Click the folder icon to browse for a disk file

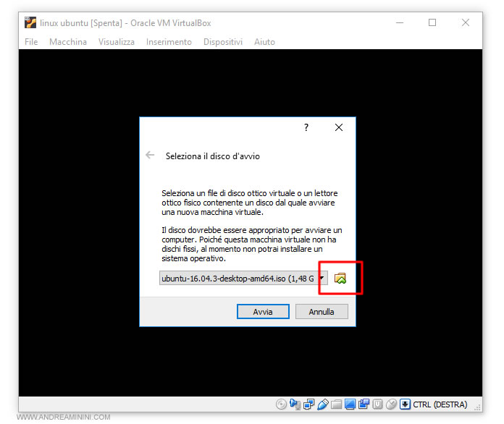click(x=340, y=279)
